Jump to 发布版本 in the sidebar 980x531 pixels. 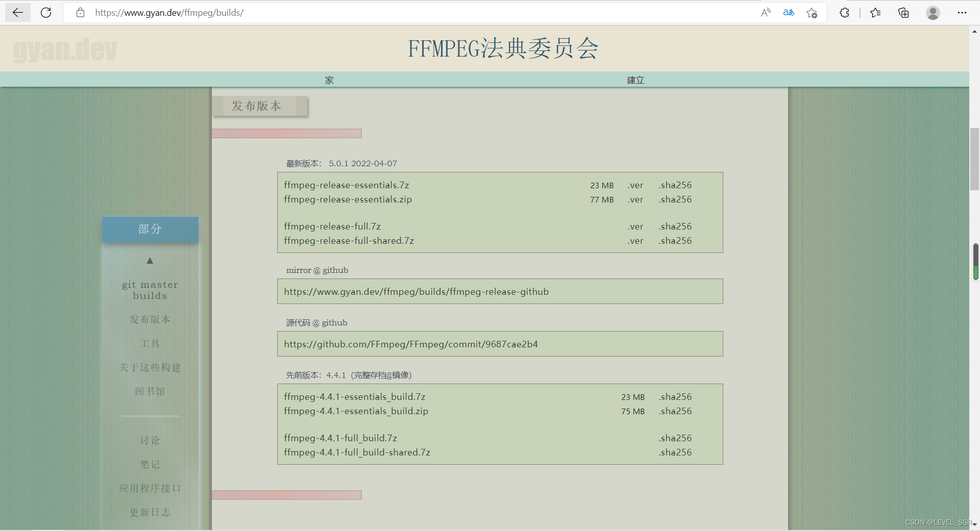click(x=150, y=319)
